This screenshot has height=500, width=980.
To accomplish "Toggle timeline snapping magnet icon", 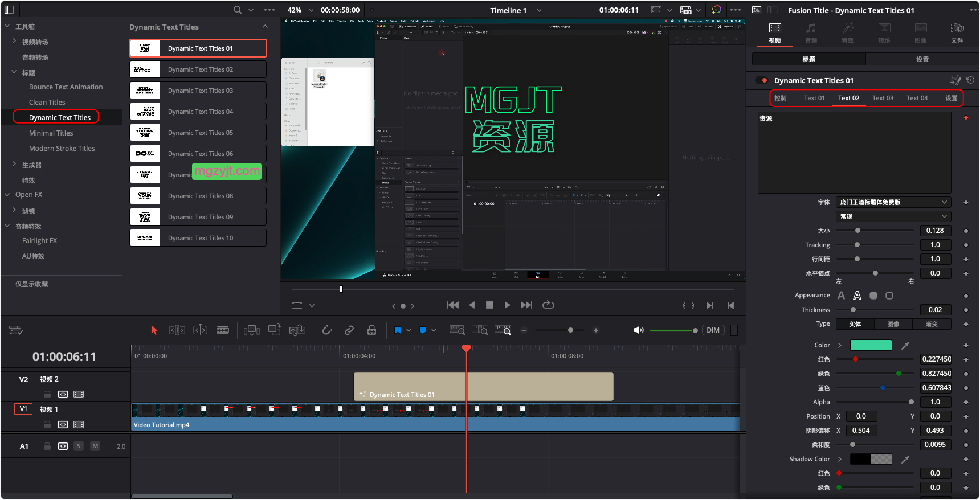I will point(327,330).
